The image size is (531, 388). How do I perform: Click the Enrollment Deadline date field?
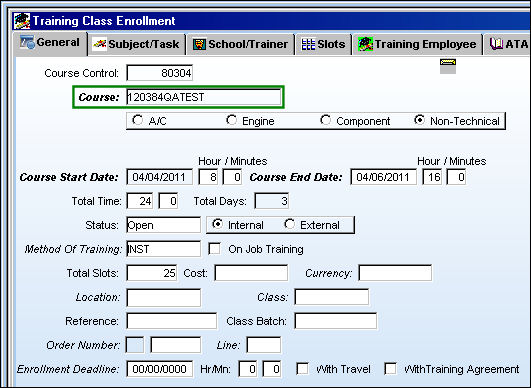click(160, 369)
